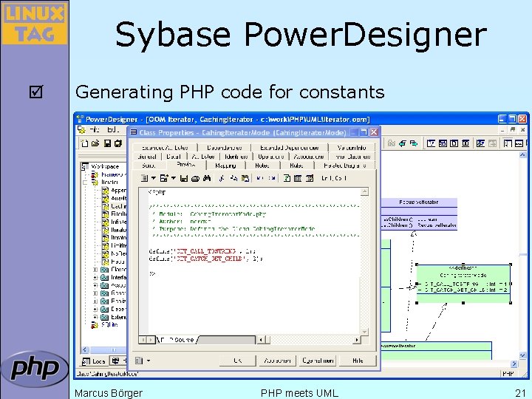Click the Abbrechen button
This screenshot has width=532, height=399.
pos(277,361)
